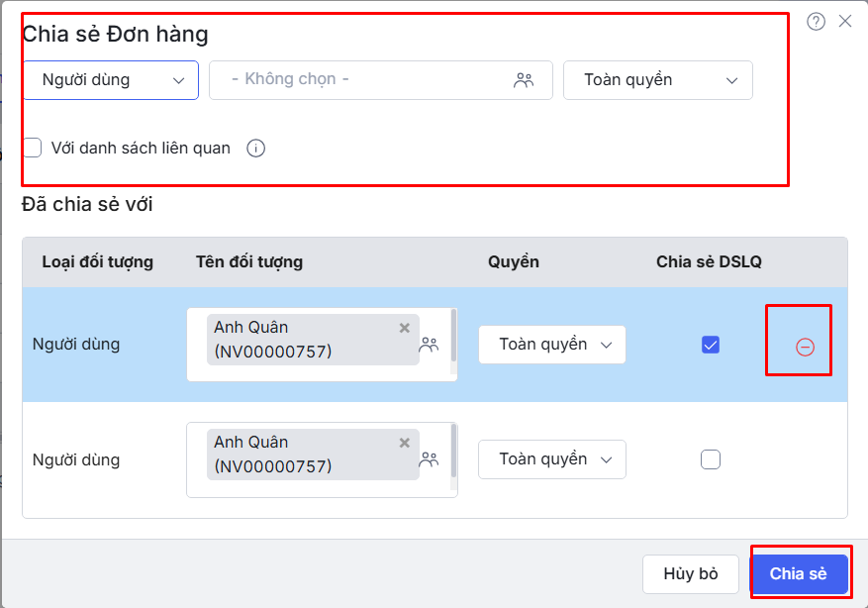The height and width of the screenshot is (608, 868).
Task: Open user picker icon in second shared row
Action: 429,459
